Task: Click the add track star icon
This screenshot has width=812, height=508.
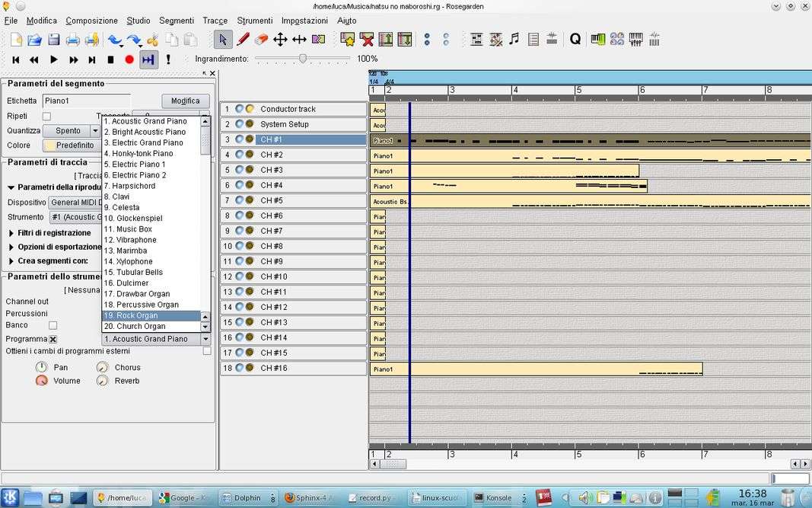Action: pos(348,39)
